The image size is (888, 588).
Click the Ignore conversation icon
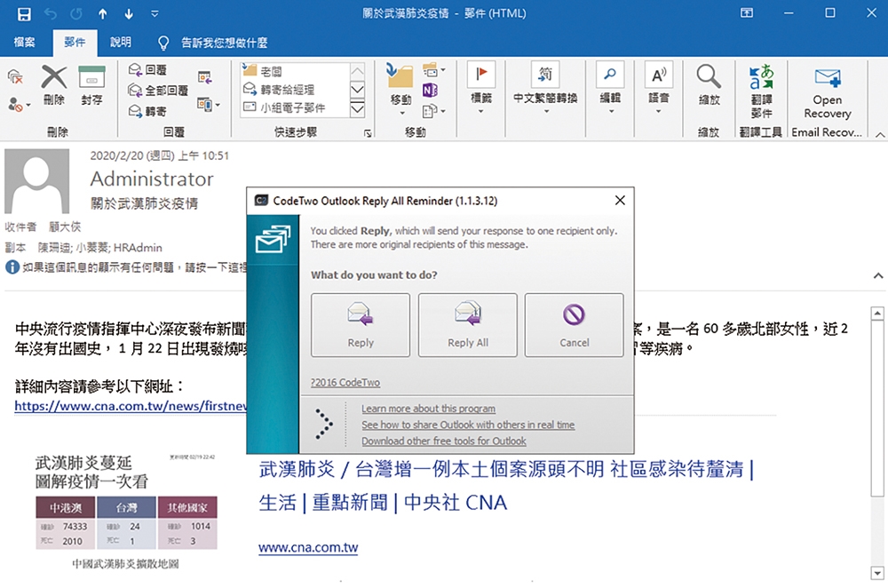[15, 77]
